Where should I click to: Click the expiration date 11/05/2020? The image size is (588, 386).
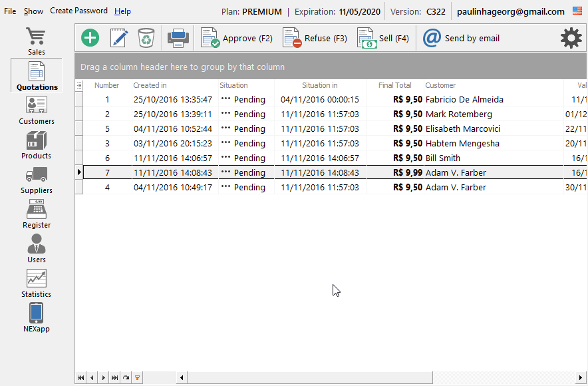click(360, 11)
